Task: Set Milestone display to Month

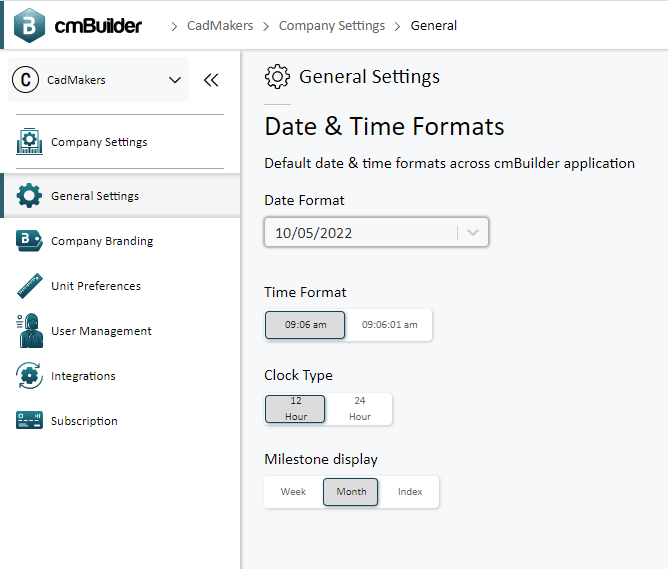Action: pyautogui.click(x=351, y=492)
